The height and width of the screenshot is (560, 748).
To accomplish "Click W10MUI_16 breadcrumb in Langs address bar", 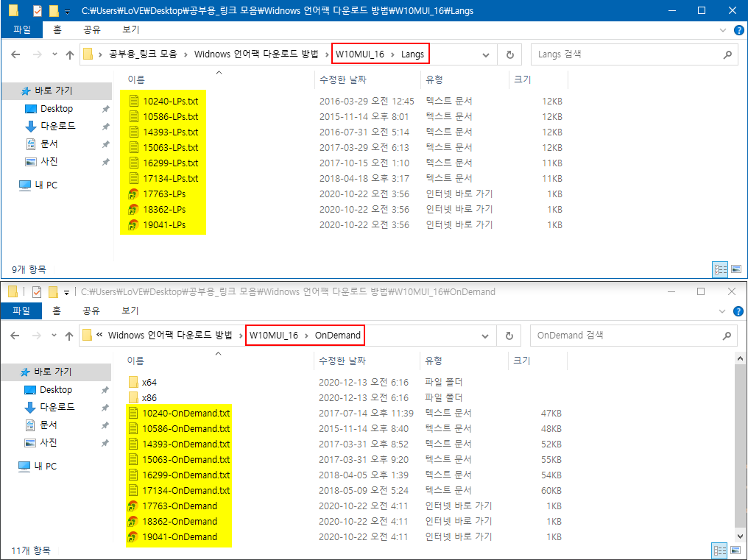I will tap(360, 54).
